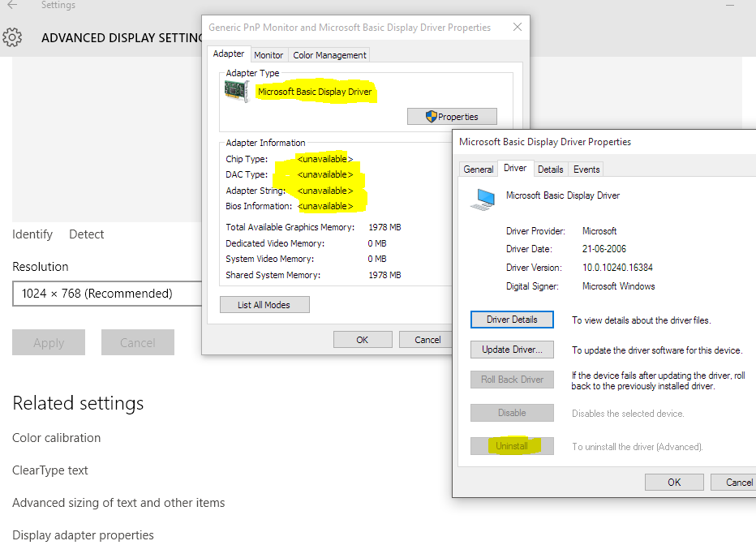This screenshot has height=558, width=756.
Task: Click the gear icon beside Advanced Display Settings
Action: click(x=12, y=37)
